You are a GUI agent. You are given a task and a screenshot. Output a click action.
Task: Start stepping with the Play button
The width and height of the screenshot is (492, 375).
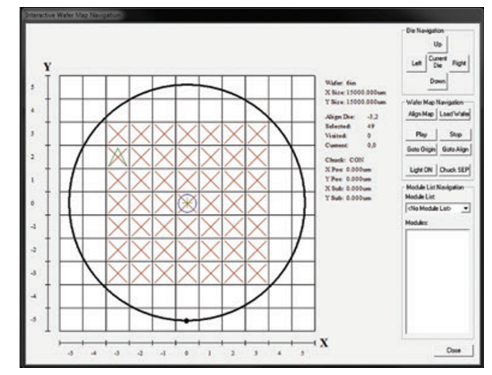click(x=421, y=134)
